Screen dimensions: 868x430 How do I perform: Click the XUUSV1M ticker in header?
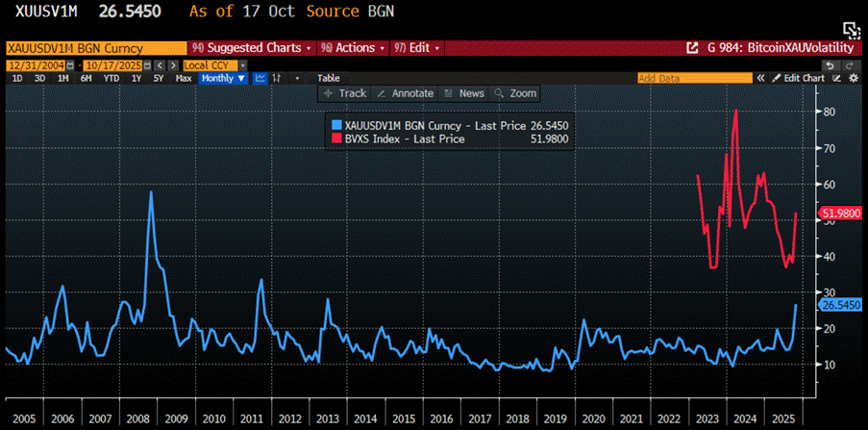[x=47, y=11]
